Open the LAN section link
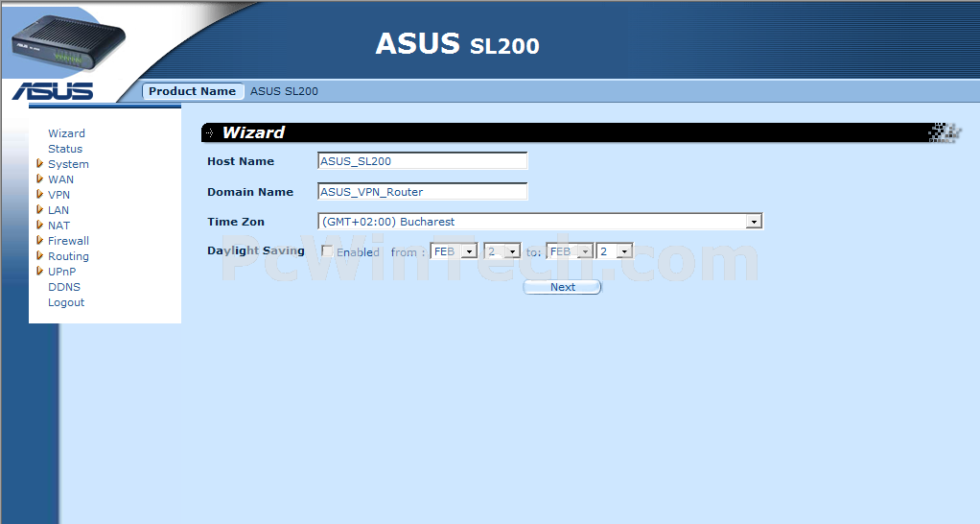The width and height of the screenshot is (980, 524). 58,210
